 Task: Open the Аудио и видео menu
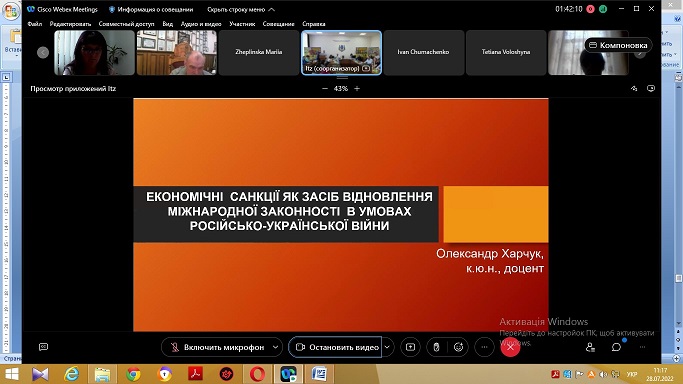tap(201, 24)
